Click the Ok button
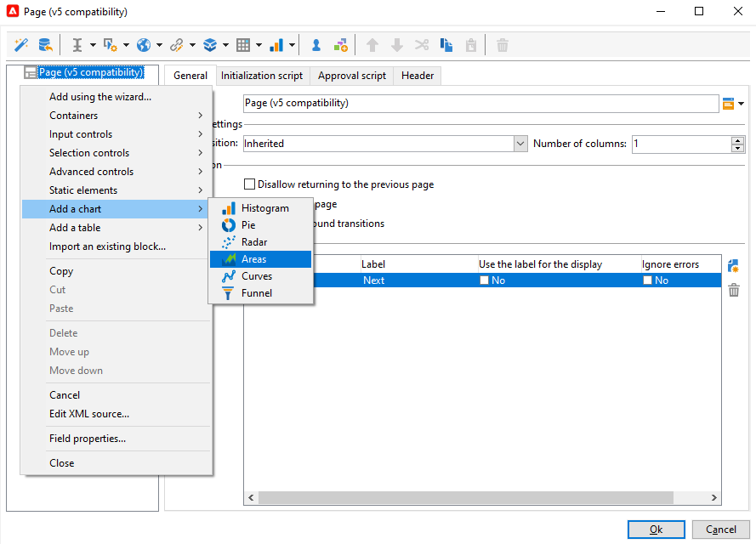 656,529
